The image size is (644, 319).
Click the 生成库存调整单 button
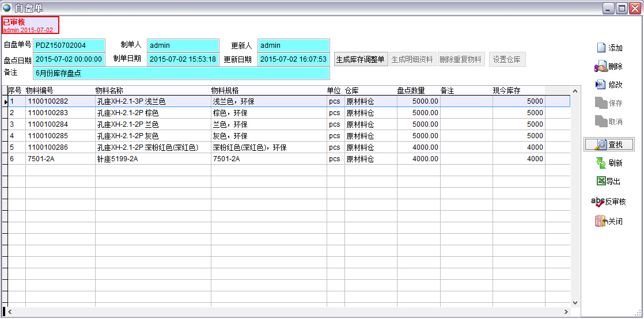click(x=361, y=60)
